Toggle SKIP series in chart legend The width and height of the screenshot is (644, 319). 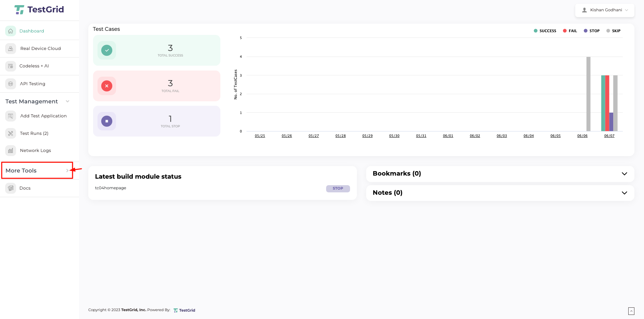pyautogui.click(x=613, y=31)
